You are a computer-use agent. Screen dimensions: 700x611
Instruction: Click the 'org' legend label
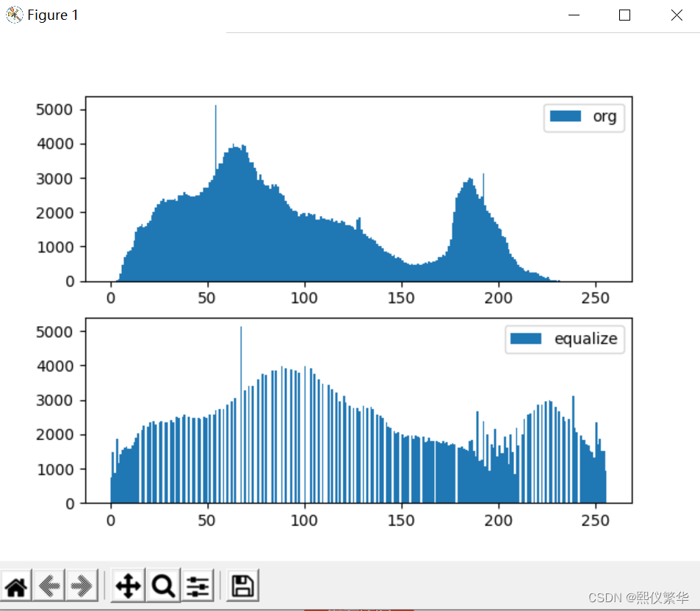[x=605, y=117]
